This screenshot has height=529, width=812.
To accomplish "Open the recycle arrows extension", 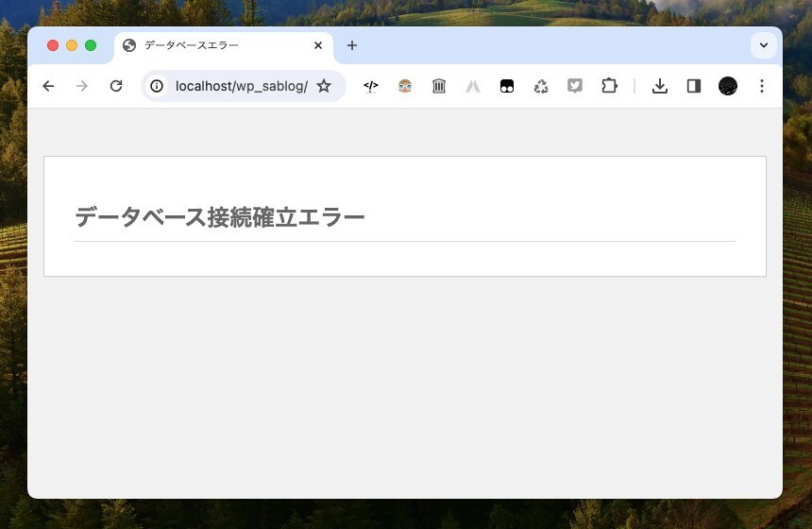I will pos(541,86).
